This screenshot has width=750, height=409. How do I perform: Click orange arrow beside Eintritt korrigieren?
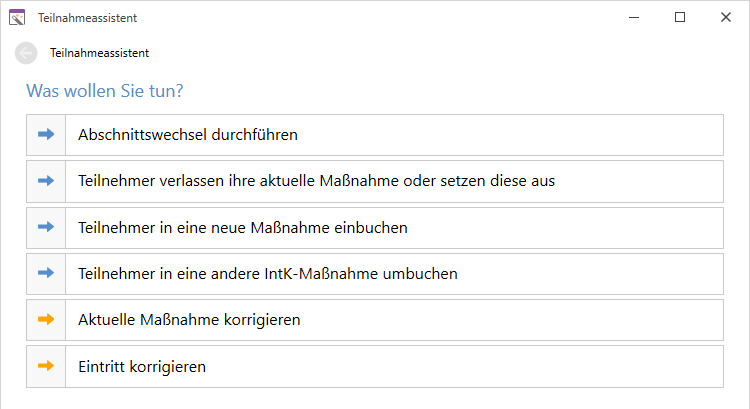[46, 366]
